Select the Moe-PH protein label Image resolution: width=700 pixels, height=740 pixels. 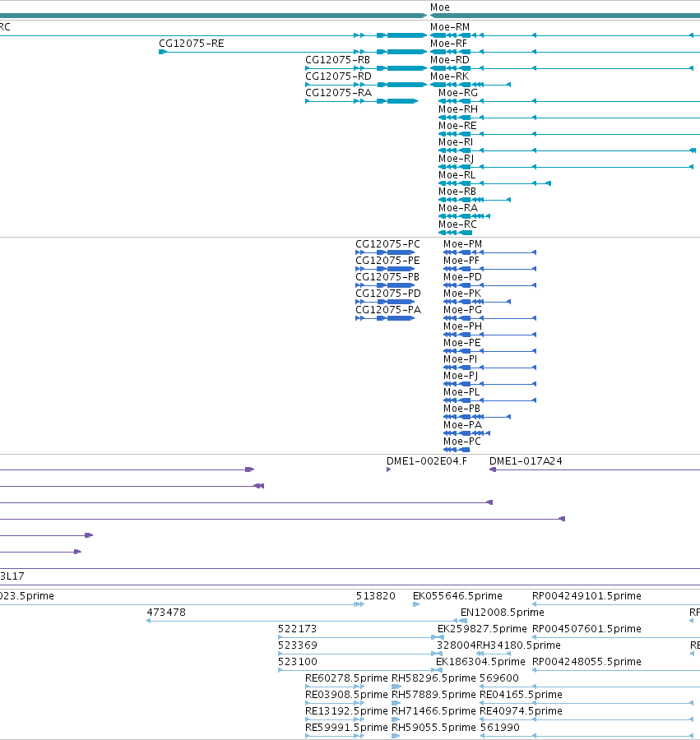[462, 326]
